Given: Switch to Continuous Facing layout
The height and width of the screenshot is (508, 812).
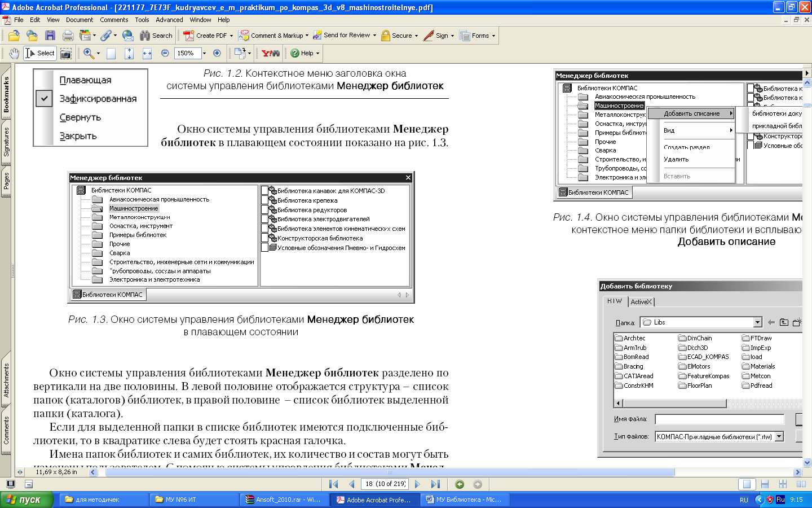Looking at the screenshot, I should click(783, 484).
